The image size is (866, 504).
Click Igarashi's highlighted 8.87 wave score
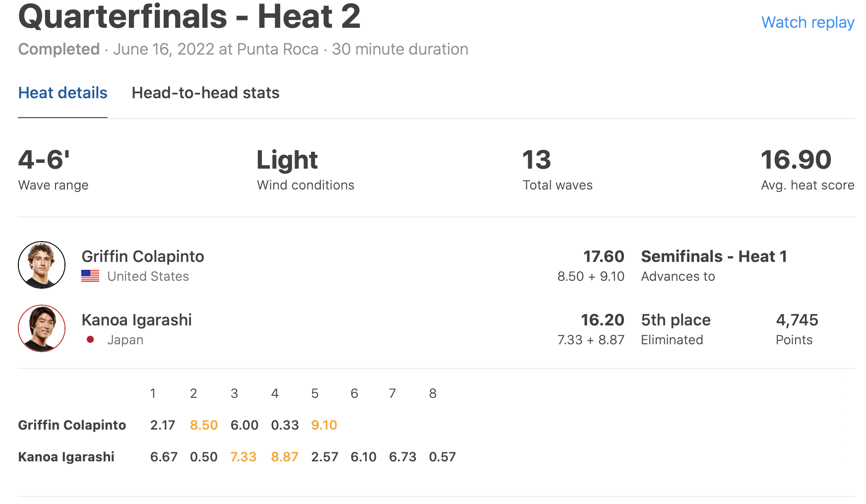click(285, 457)
